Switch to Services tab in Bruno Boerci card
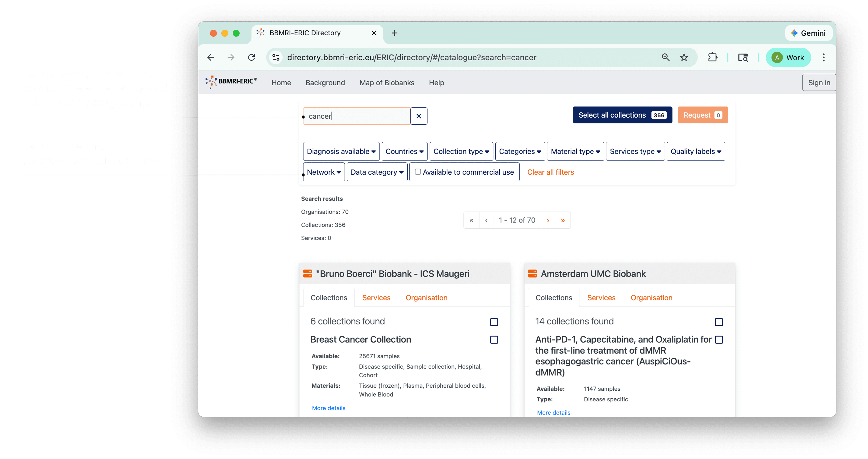This screenshot has width=868, height=459. coord(376,297)
